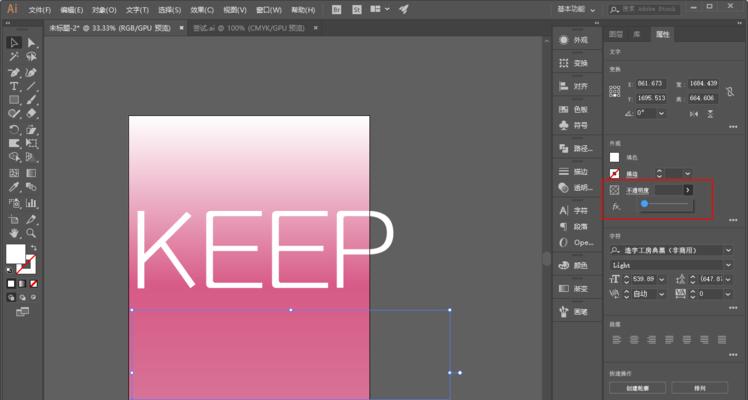Select the Direct Selection tool
748x400 pixels.
point(31,42)
